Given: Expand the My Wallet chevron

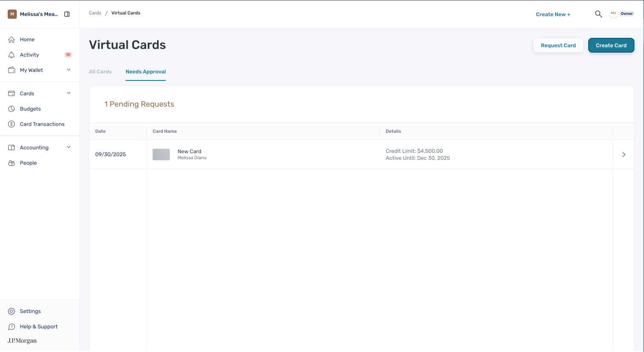Looking at the screenshot, I should click(x=69, y=70).
